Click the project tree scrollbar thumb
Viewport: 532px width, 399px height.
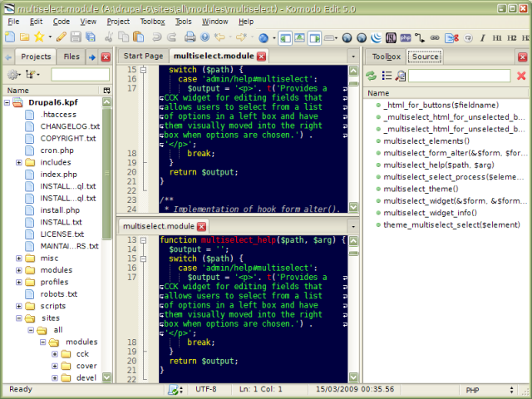pyautogui.click(x=107, y=173)
